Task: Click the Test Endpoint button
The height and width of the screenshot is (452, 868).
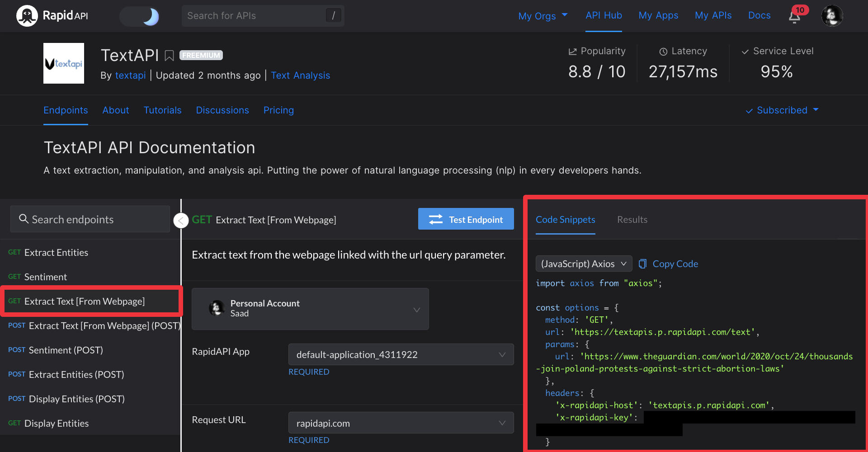Action: 466,219
